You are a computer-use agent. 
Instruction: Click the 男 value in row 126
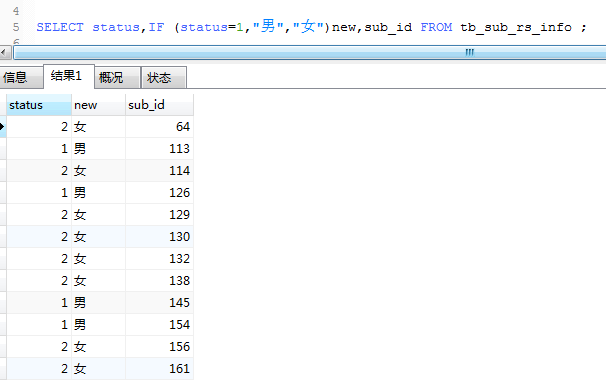click(80, 193)
